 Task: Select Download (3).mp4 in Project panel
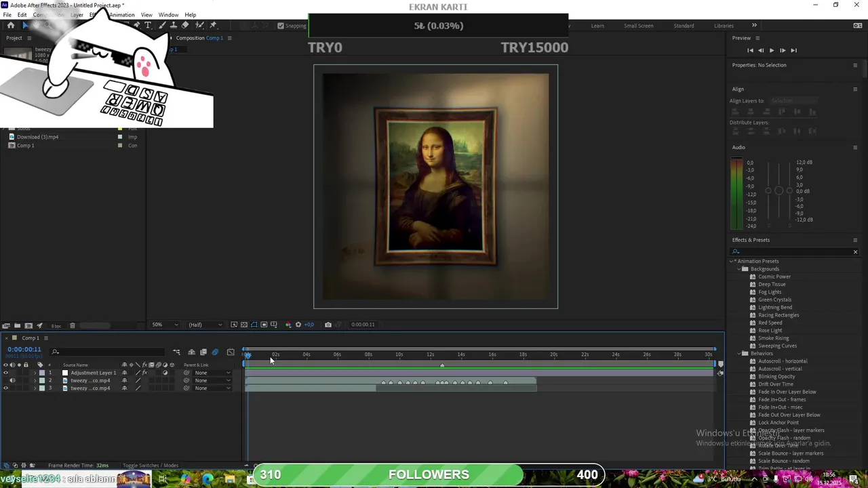37,137
